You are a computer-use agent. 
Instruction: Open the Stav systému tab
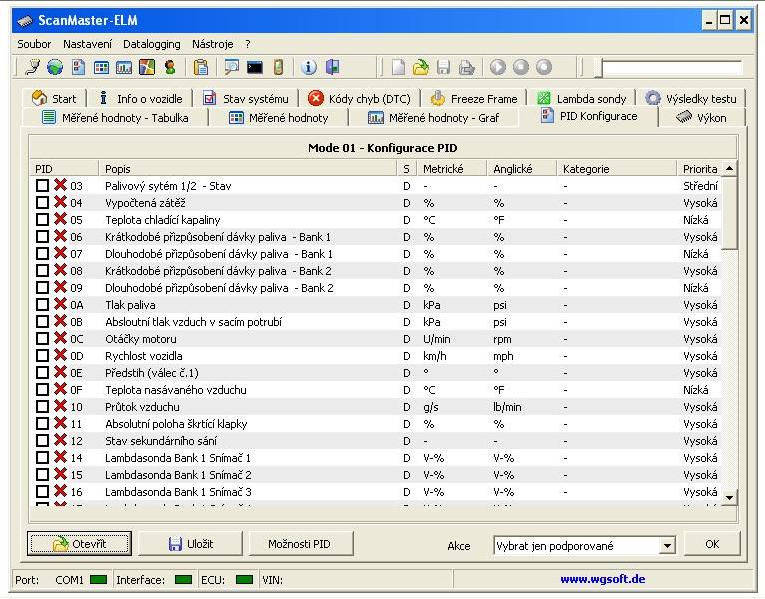tap(245, 99)
